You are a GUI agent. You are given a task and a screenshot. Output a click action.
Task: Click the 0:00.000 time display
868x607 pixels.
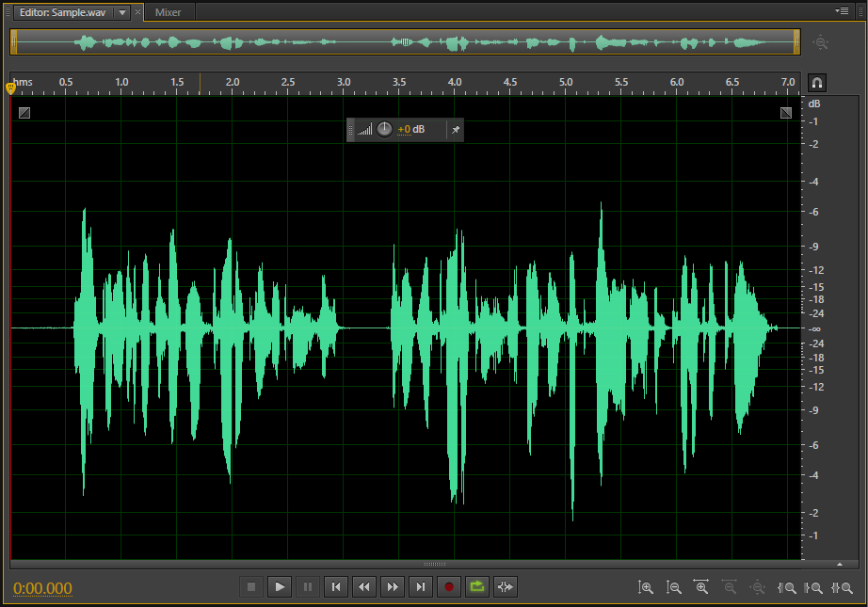pos(41,586)
